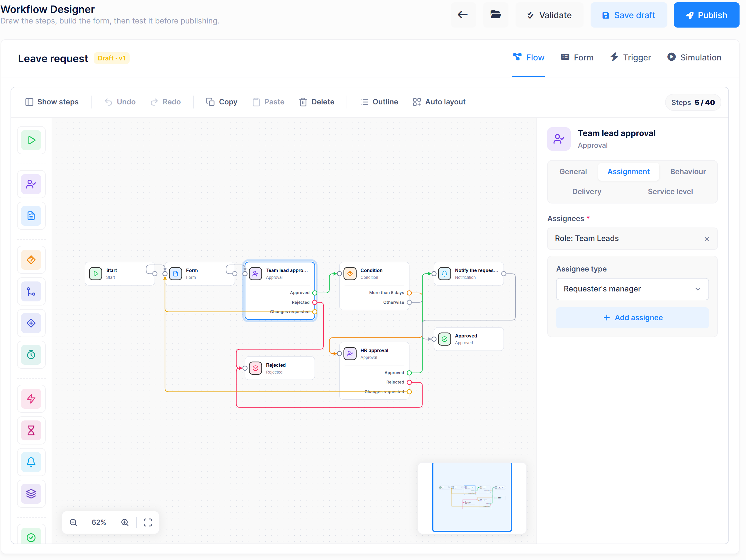Viewport: 746px width, 560px height.
Task: Remove Role: Team Leads assignee
Action: click(706, 239)
